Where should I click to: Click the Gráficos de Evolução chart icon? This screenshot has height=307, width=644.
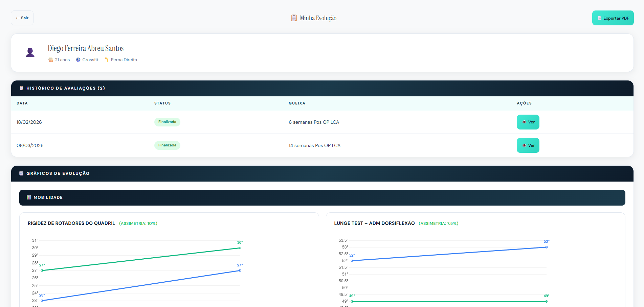[x=21, y=173]
